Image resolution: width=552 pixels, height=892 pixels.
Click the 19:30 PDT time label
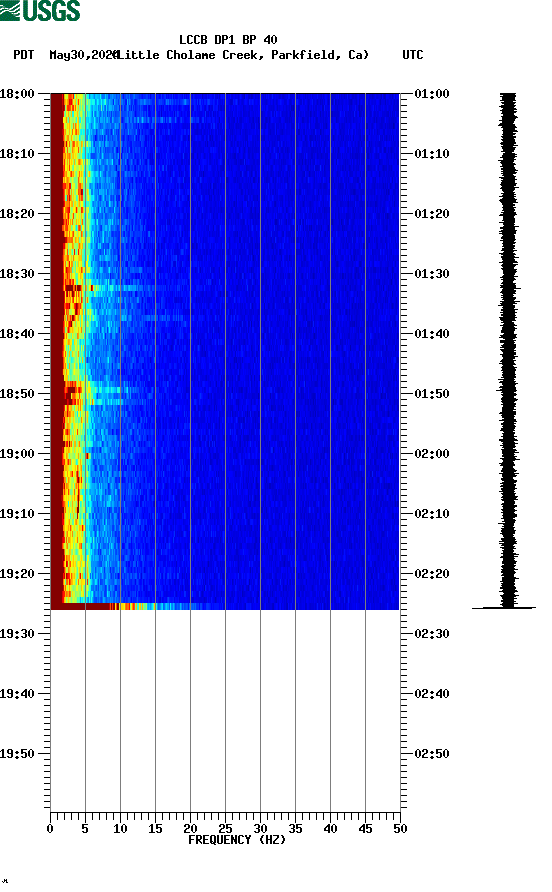click(17, 634)
